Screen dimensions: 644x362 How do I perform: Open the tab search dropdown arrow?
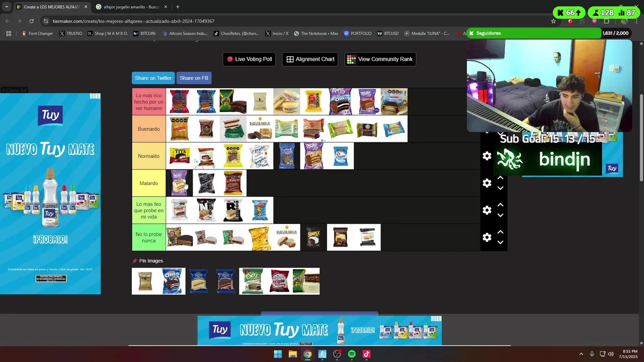[7, 7]
